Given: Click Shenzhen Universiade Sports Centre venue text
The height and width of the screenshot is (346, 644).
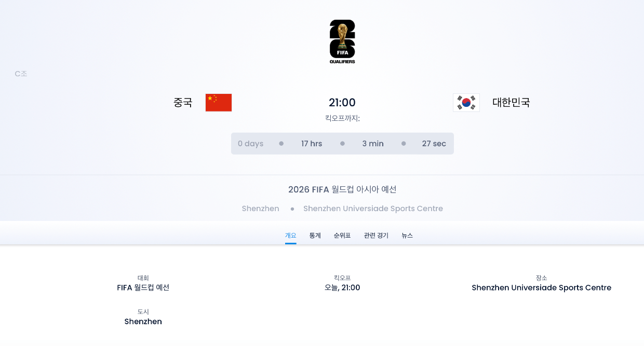Looking at the screenshot, I should [x=373, y=209].
